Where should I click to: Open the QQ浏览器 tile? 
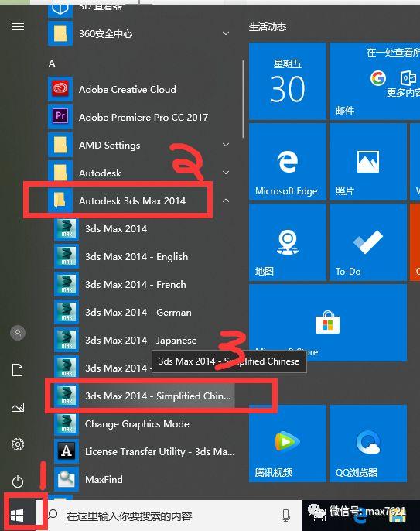click(x=368, y=444)
